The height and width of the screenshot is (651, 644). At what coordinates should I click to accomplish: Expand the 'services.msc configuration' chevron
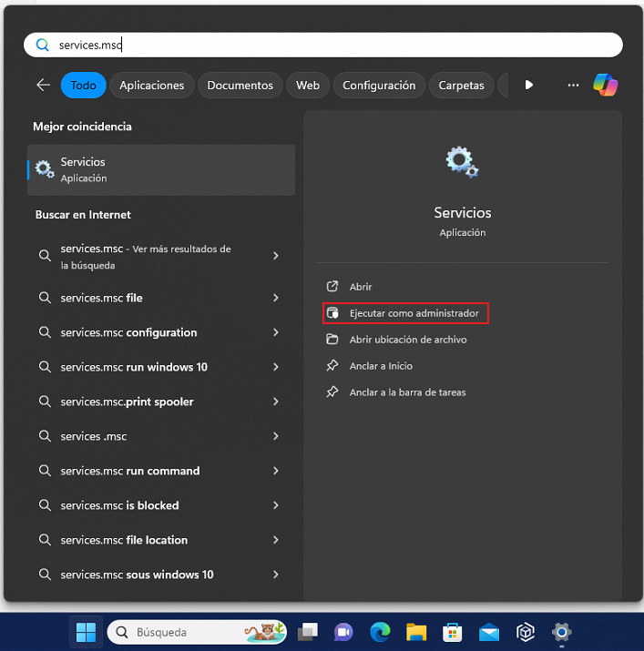coord(275,332)
